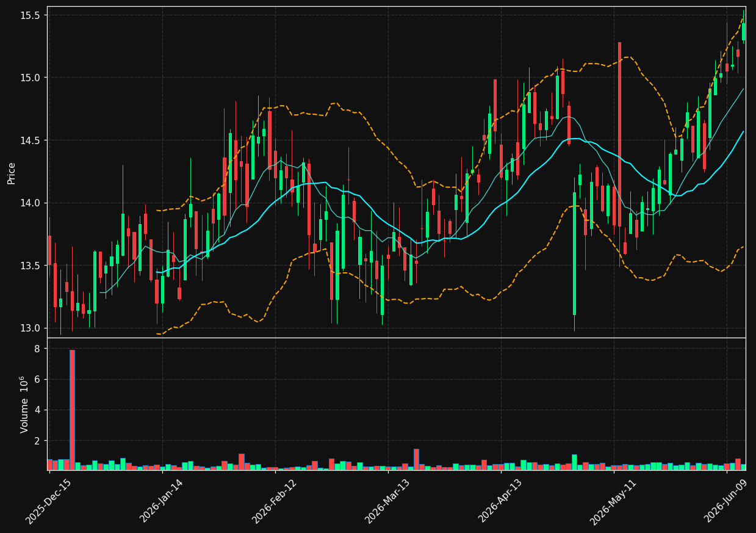Select the volume bar spike near mid-March
This screenshot has height=533, width=756.
(x=416, y=459)
